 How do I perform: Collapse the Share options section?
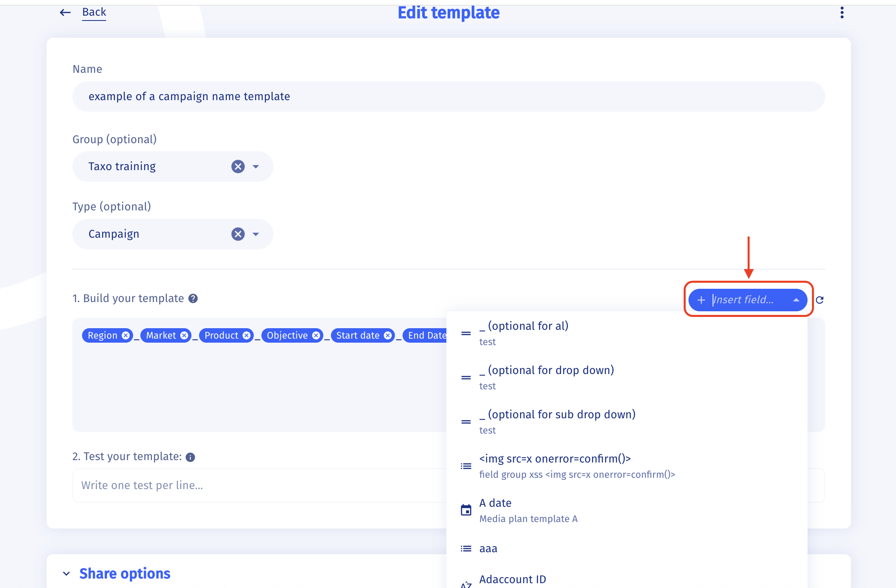(67, 574)
